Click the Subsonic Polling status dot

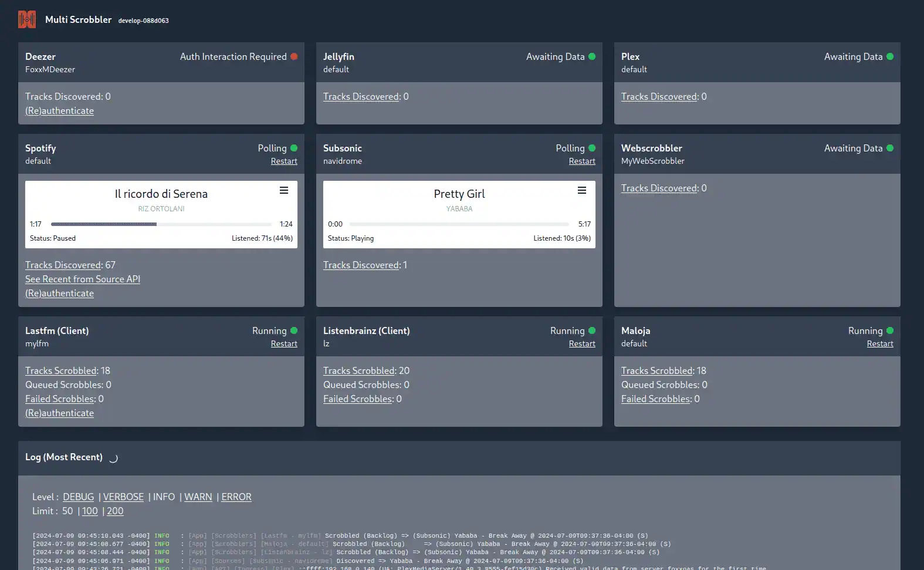point(592,148)
